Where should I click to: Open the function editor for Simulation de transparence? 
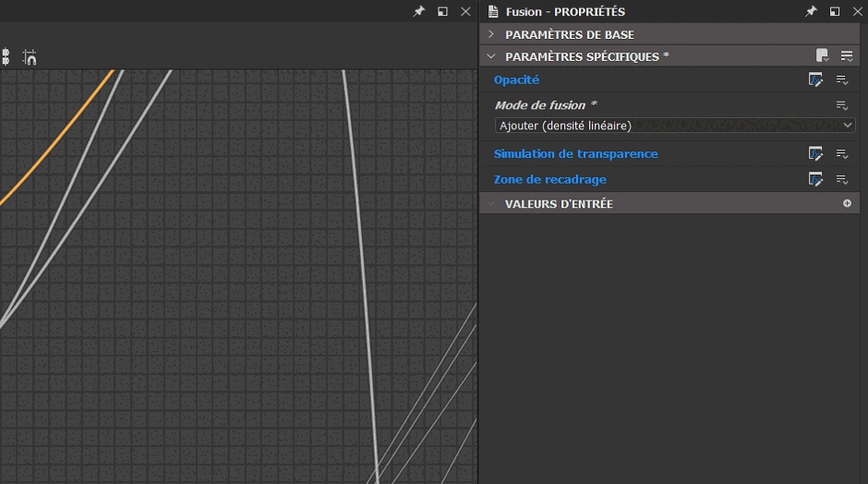[815, 154]
